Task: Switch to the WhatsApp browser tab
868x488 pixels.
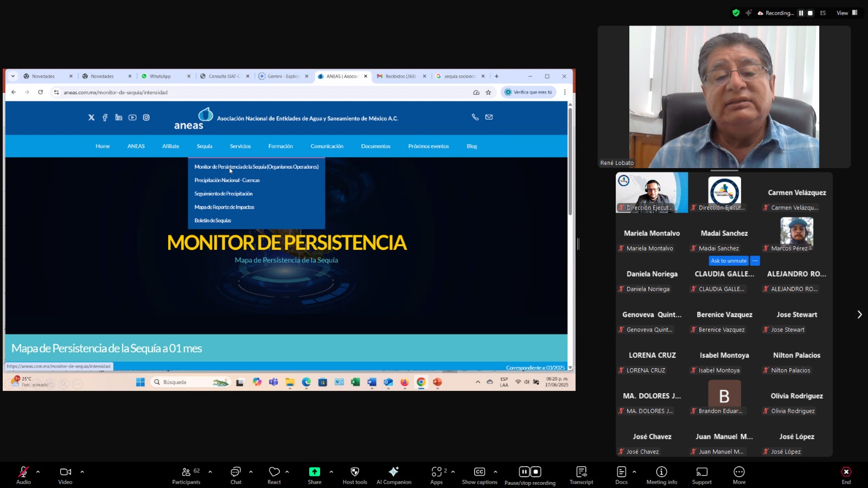Action: click(x=165, y=76)
